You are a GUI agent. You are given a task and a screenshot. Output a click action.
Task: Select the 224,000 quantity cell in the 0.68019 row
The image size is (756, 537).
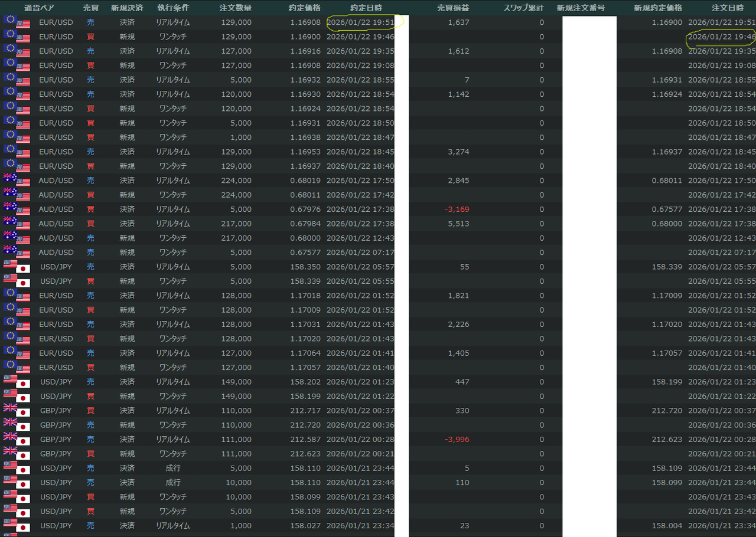coord(234,181)
